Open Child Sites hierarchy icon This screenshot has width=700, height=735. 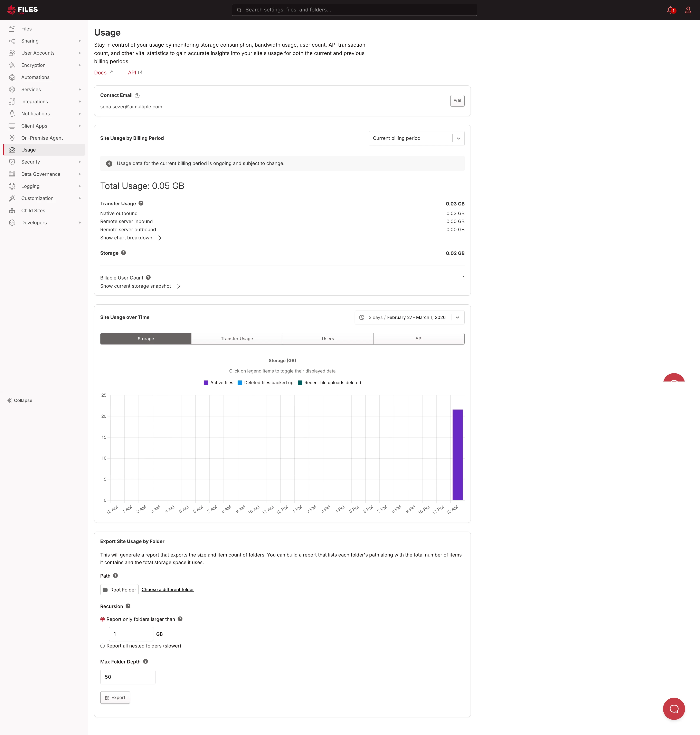[x=12, y=211]
